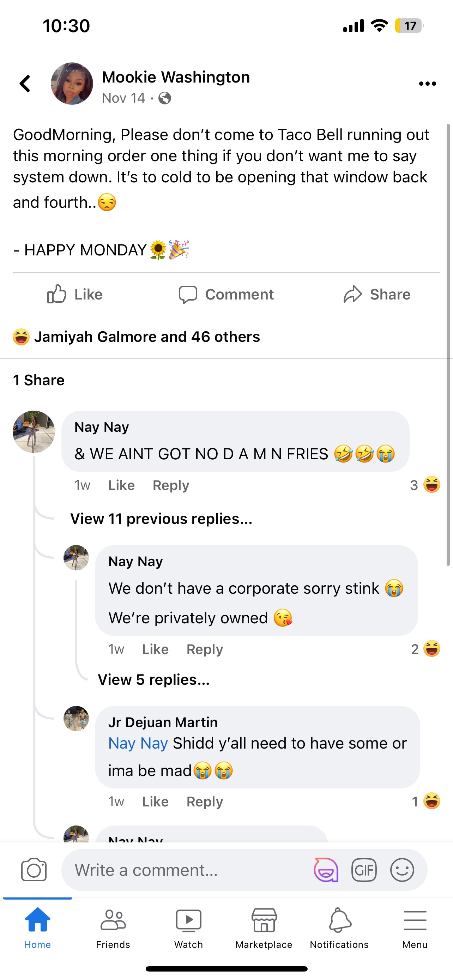Switch to the Marketplace tab
453x980 pixels.
pos(264,927)
